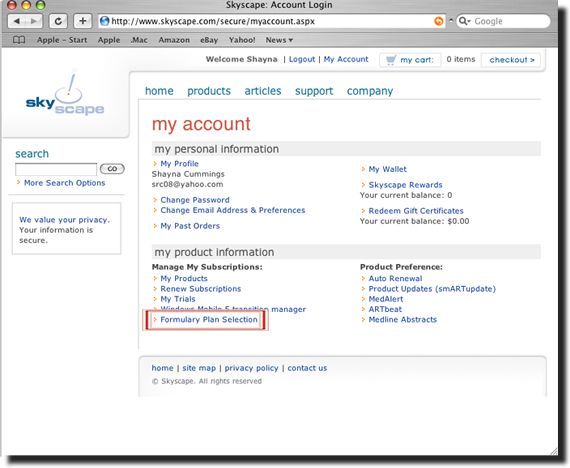Click the globe site icon in address bar
Image resolution: width=570 pixels, height=468 pixels.
(x=105, y=21)
